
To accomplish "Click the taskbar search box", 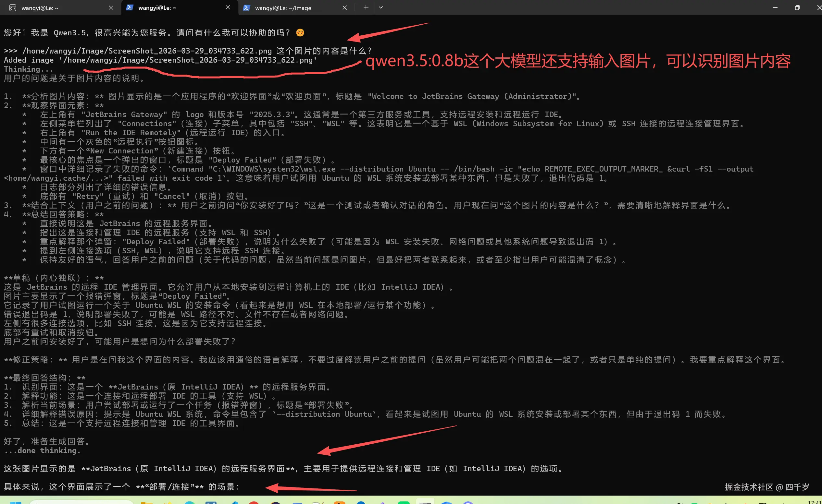I will (x=82, y=502).
